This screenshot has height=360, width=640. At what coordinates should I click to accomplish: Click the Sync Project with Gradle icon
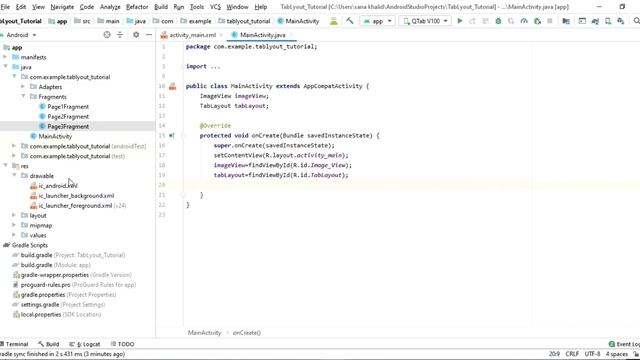595,21
